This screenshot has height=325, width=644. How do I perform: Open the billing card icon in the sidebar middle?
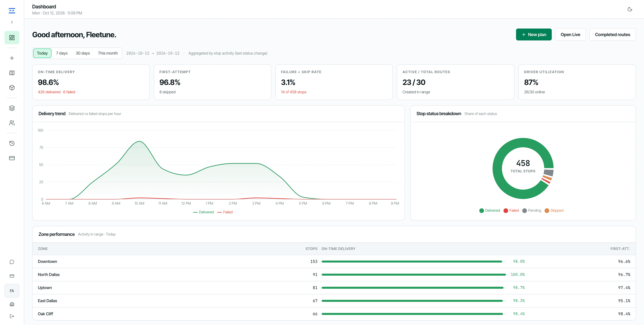(12, 158)
